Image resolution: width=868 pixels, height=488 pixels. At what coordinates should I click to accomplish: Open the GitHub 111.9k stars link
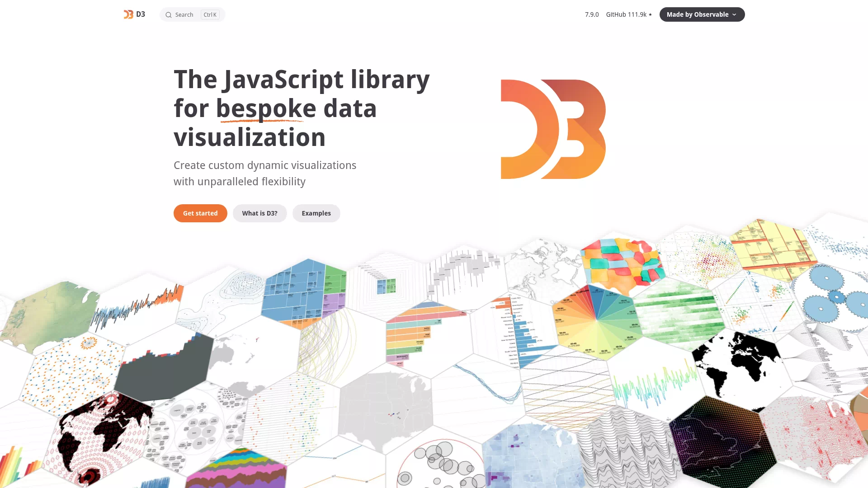(x=629, y=14)
